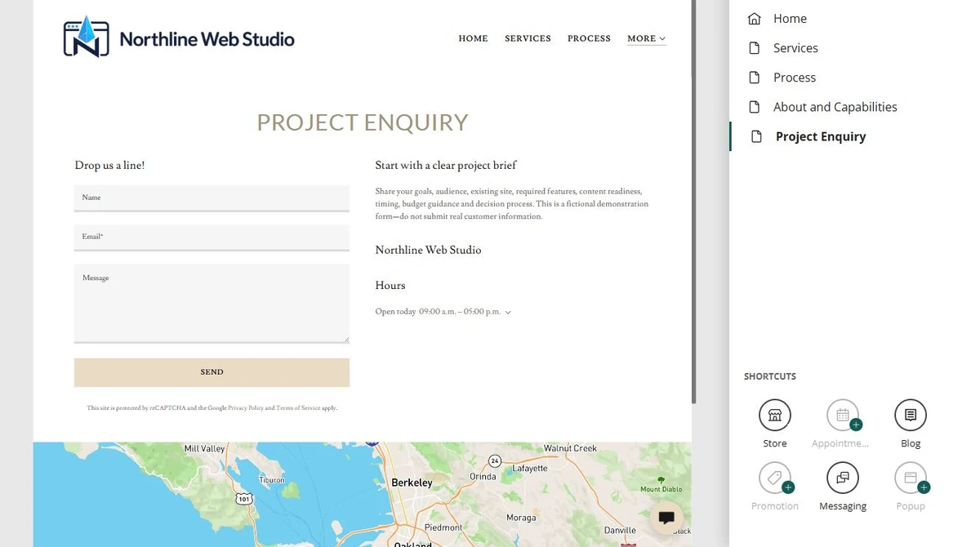Go to SERVICES in site navigation
Image resolution: width=980 pixels, height=547 pixels.
click(x=528, y=38)
